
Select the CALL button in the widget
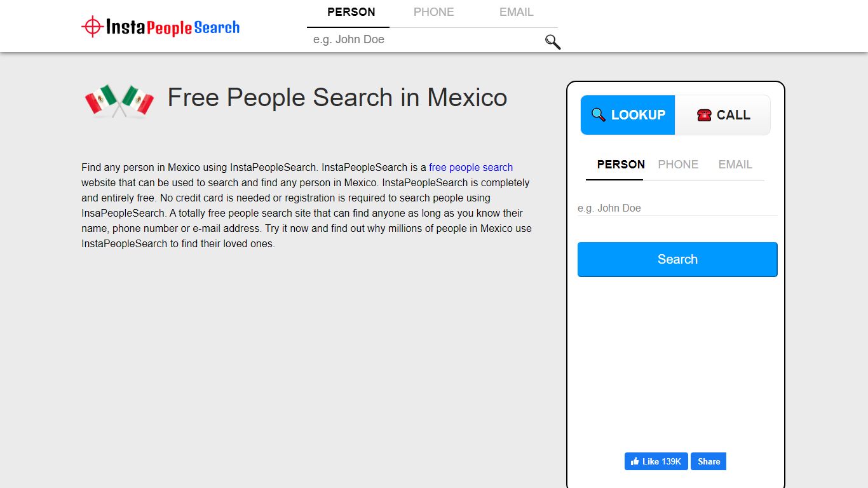coord(722,115)
